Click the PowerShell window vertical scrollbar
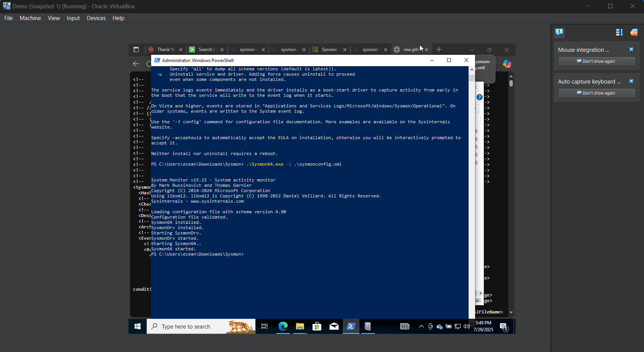The height and width of the screenshot is (352, 644). [471, 78]
